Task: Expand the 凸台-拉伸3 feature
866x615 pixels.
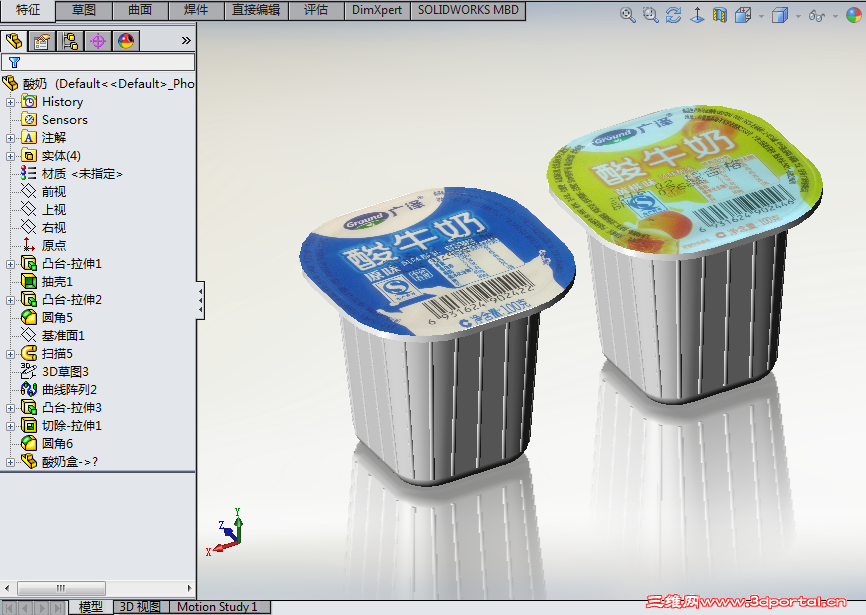Action: [x=10, y=409]
